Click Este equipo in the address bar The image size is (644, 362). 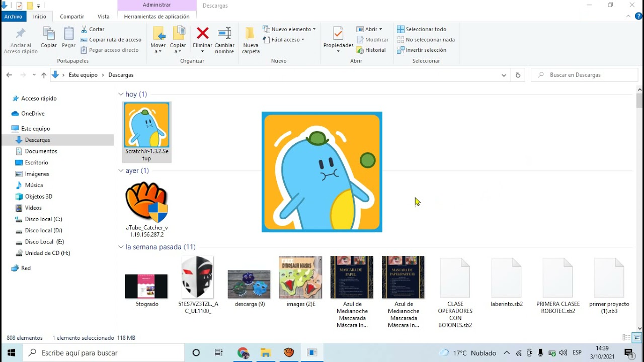point(83,75)
